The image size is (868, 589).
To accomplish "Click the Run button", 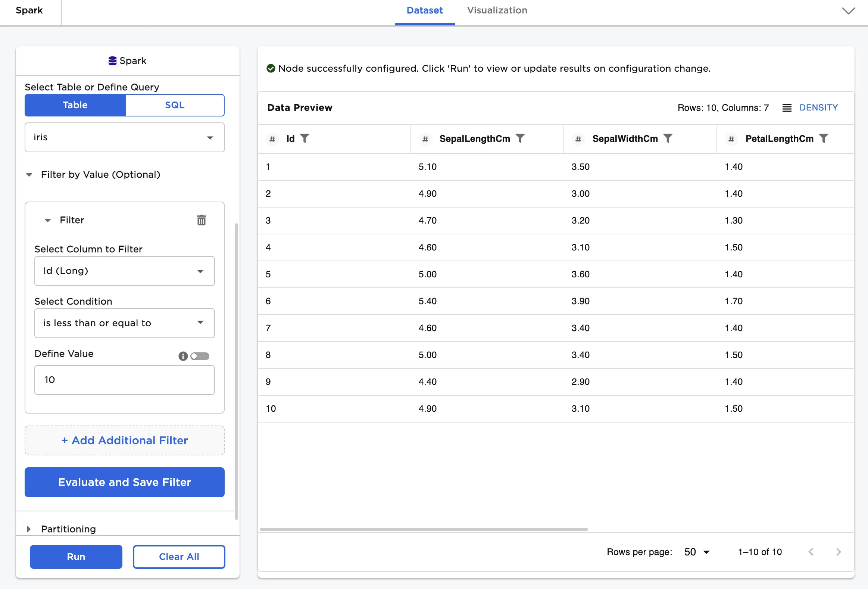I will [x=76, y=557].
